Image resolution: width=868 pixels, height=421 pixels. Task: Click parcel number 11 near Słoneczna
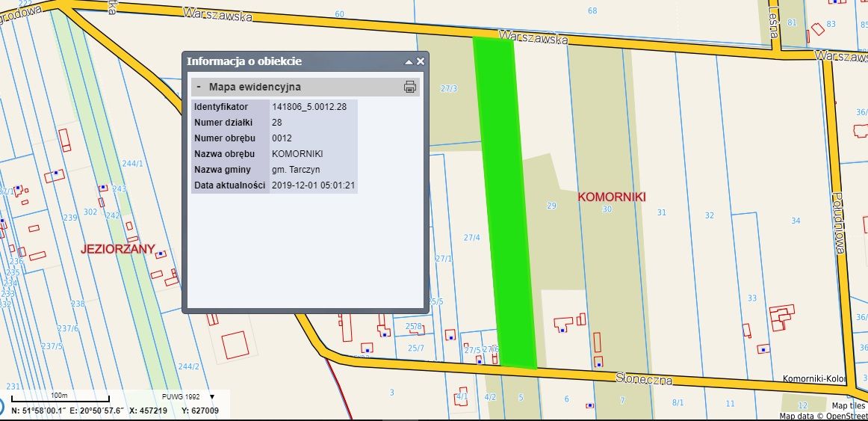pyautogui.click(x=730, y=403)
